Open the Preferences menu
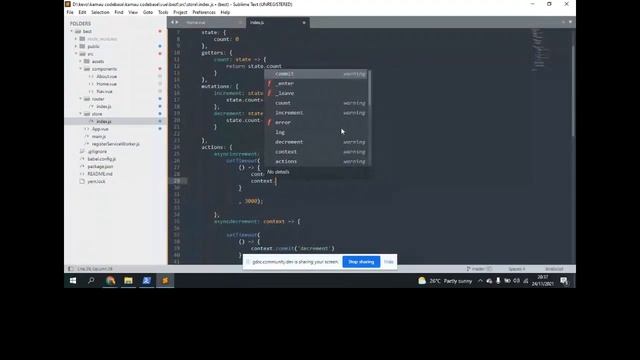 click(204, 12)
